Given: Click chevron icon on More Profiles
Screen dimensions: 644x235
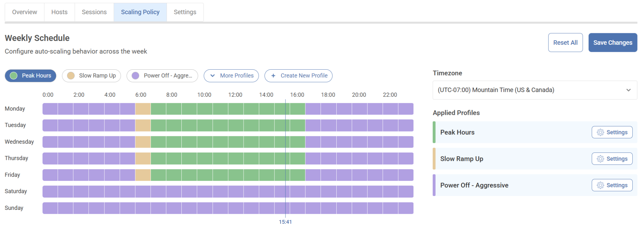Looking at the screenshot, I should [x=213, y=76].
